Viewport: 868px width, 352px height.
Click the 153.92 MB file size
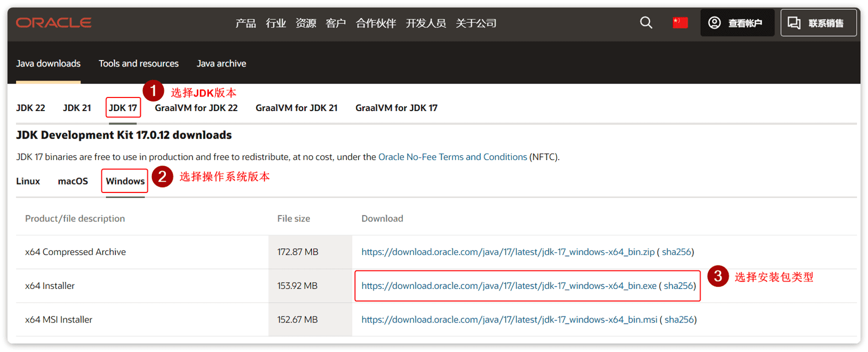[297, 286]
